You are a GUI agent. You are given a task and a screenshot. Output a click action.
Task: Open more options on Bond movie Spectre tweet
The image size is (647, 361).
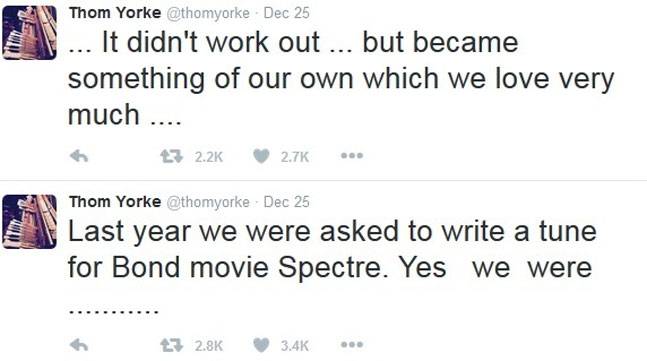[x=352, y=344]
